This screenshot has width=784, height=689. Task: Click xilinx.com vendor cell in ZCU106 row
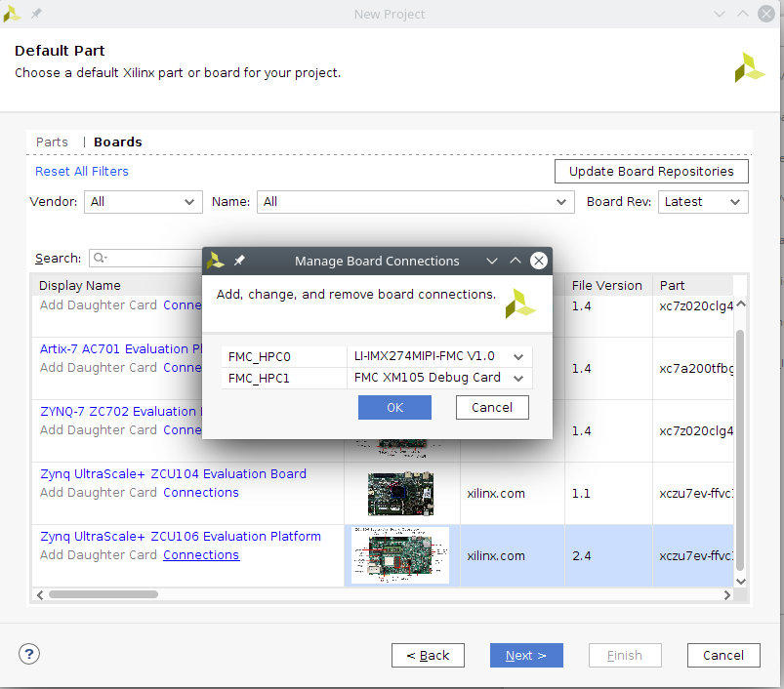pos(513,555)
